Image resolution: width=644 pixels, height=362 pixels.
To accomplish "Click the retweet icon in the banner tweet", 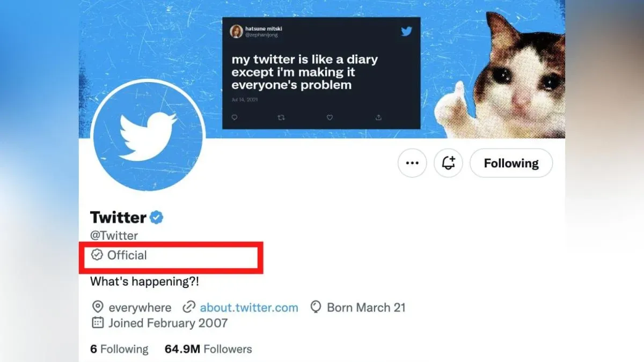I will tap(281, 117).
